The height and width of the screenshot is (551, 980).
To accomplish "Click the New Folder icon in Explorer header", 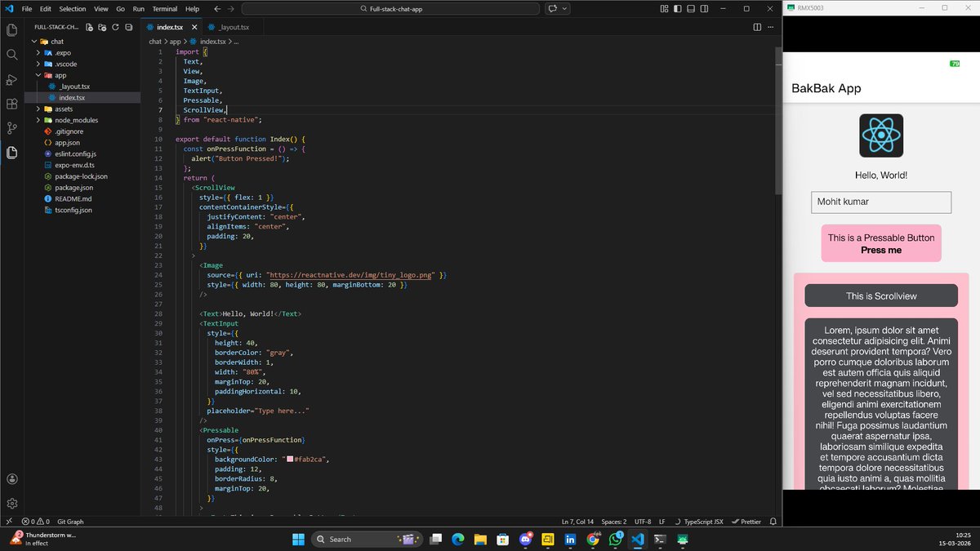I will tap(102, 27).
